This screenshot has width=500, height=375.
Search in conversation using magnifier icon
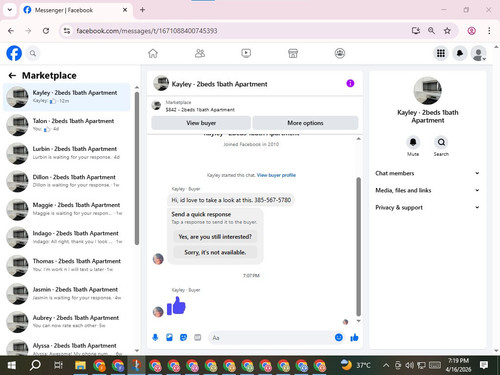click(x=441, y=142)
